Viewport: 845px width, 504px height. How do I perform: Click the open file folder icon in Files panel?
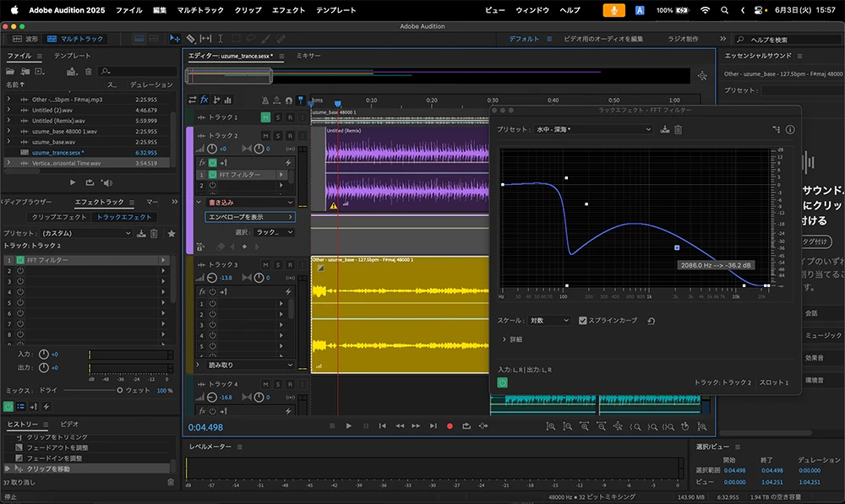[10, 71]
